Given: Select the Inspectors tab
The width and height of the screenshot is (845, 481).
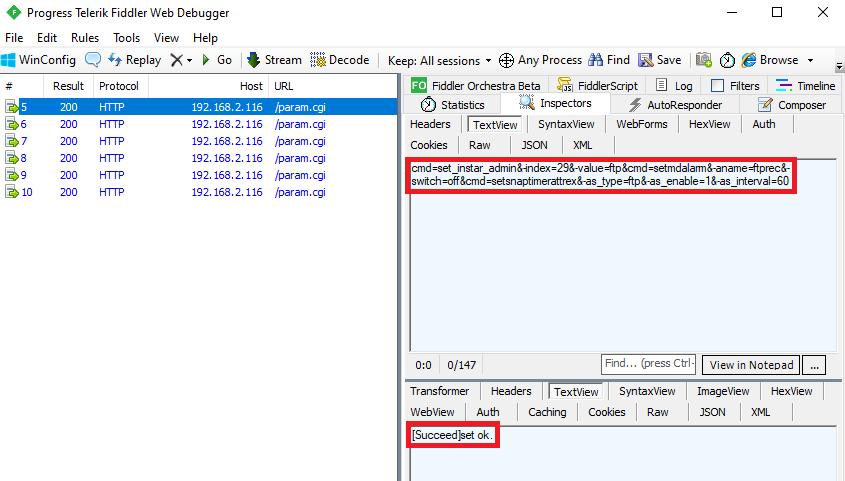Looking at the screenshot, I should tap(556, 103).
